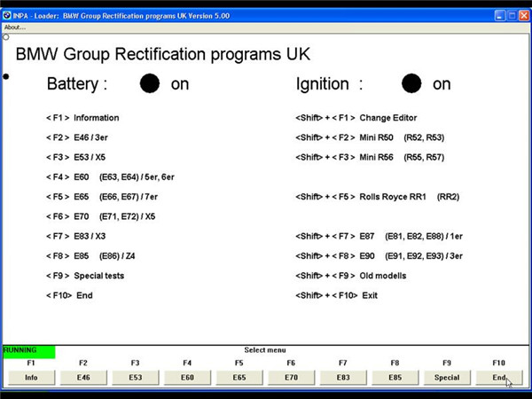Click the Info button under F1
Image resolution: width=532 pixels, height=399 pixels.
pos(31,378)
